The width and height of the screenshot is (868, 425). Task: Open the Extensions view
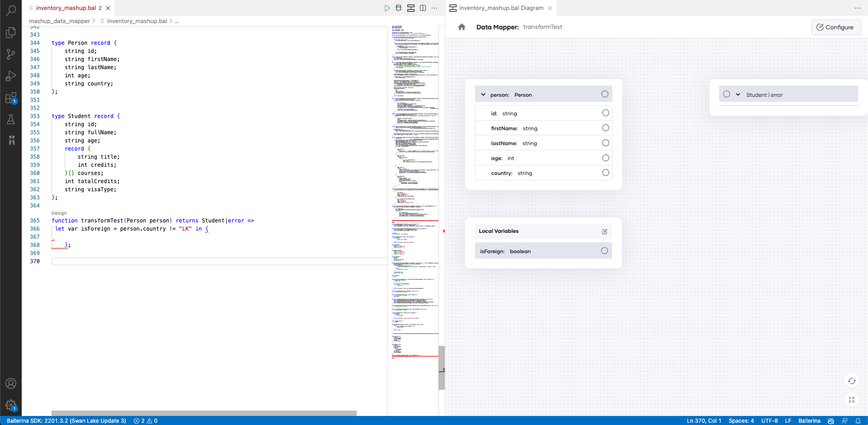coord(11,98)
